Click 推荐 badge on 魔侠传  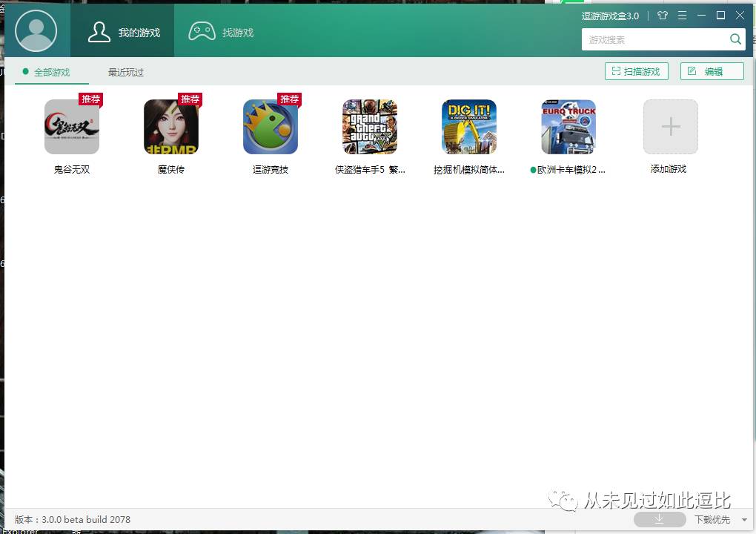pos(190,99)
